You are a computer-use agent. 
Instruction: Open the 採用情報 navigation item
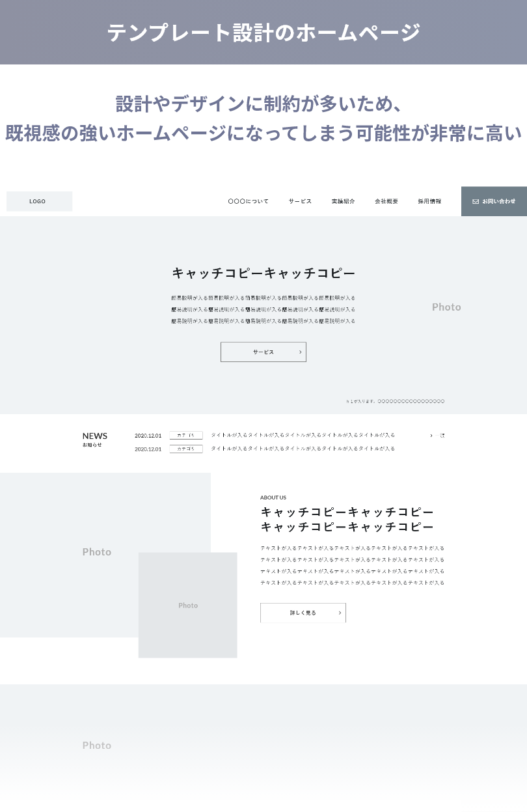(429, 201)
